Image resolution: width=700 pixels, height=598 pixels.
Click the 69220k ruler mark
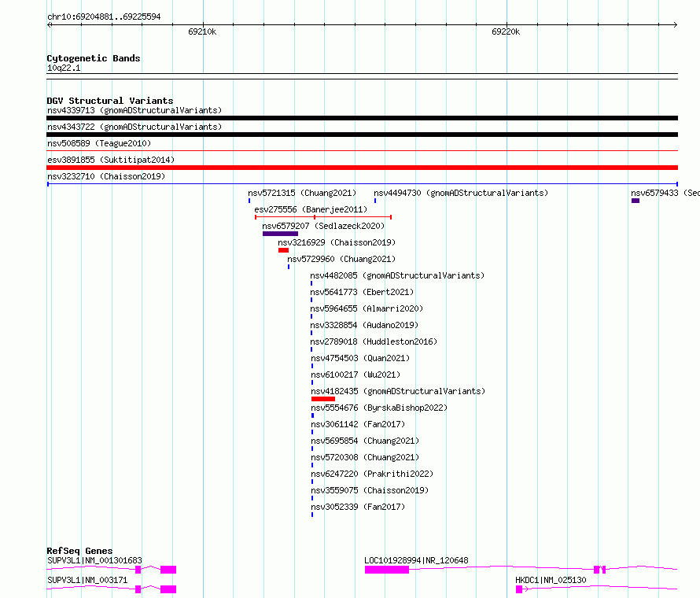tap(506, 31)
